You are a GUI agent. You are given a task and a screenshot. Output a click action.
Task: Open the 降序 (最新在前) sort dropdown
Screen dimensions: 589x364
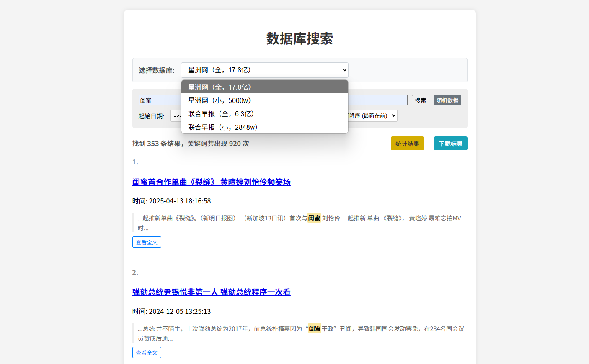pyautogui.click(x=371, y=115)
